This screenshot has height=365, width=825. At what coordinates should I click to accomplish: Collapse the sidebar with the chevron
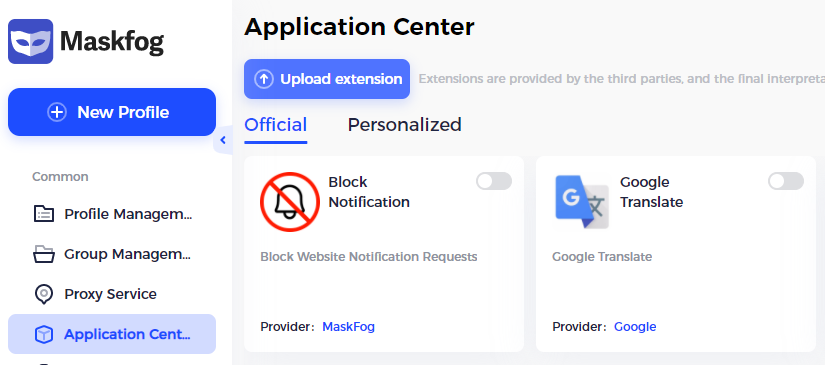pos(223,140)
